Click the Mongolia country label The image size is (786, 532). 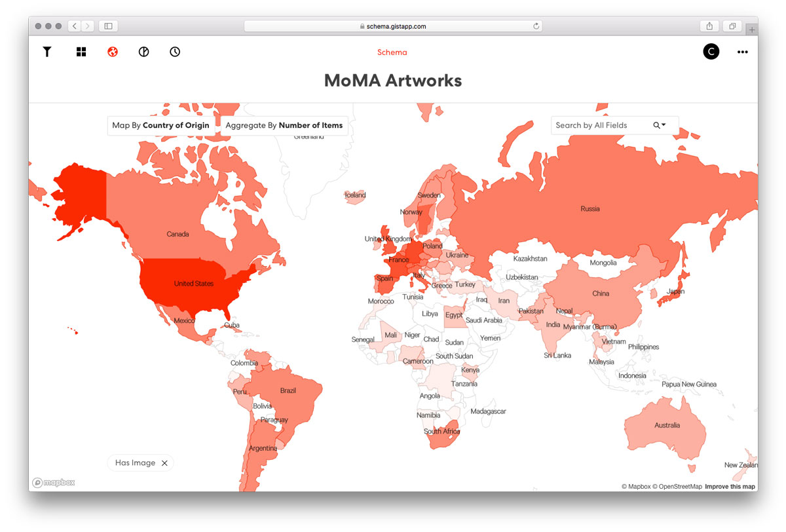point(603,263)
